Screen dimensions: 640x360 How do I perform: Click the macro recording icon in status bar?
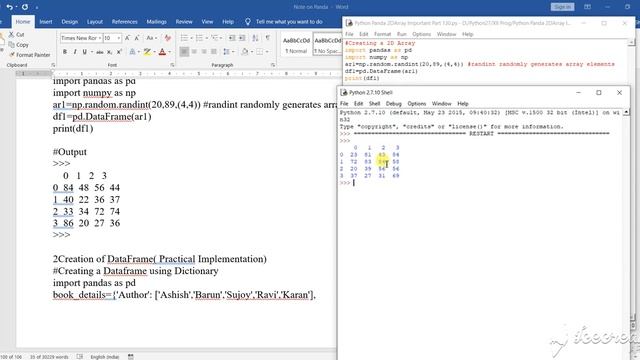pyautogui.click(x=131, y=356)
